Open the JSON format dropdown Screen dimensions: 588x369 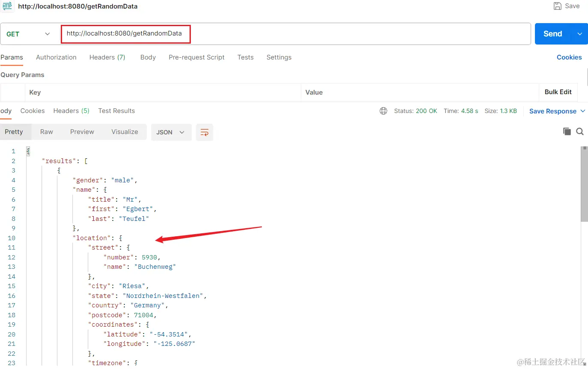171,132
